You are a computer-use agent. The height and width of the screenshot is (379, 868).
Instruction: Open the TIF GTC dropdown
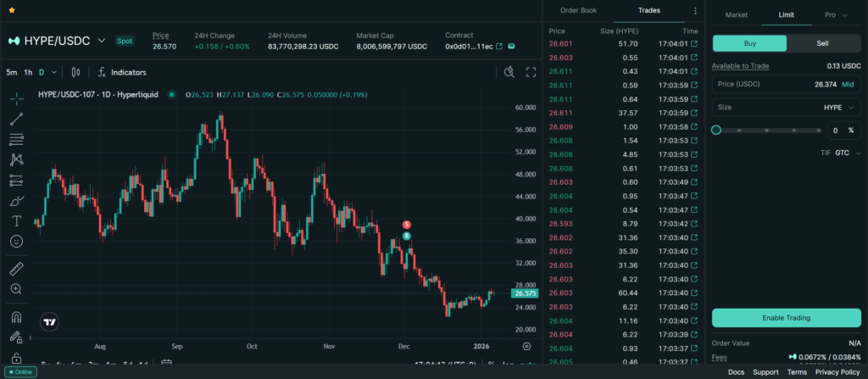click(846, 153)
